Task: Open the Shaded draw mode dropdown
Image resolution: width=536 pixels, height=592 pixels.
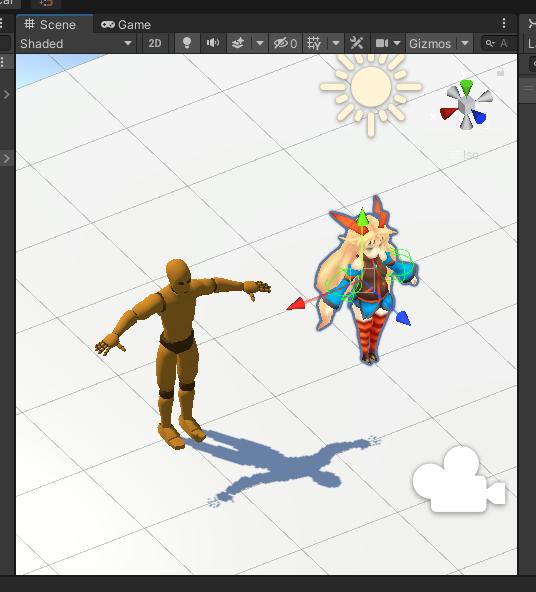Action: 76,44
